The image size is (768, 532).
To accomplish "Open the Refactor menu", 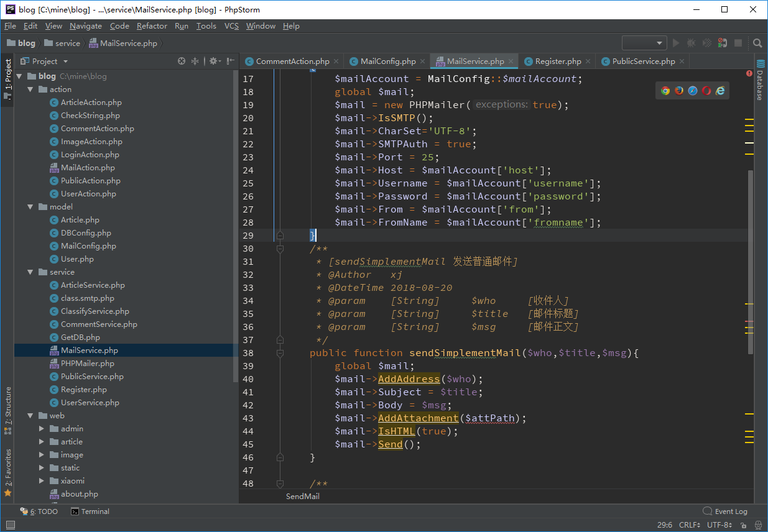I will click(x=152, y=26).
